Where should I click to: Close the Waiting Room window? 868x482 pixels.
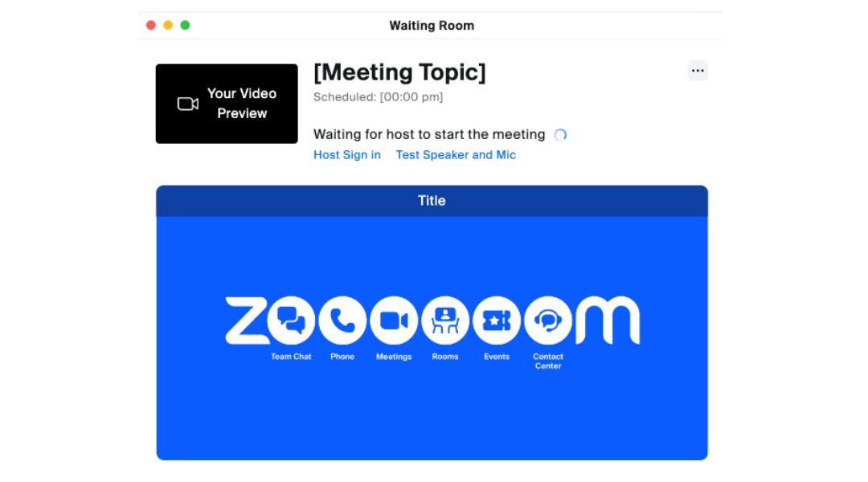(x=150, y=25)
